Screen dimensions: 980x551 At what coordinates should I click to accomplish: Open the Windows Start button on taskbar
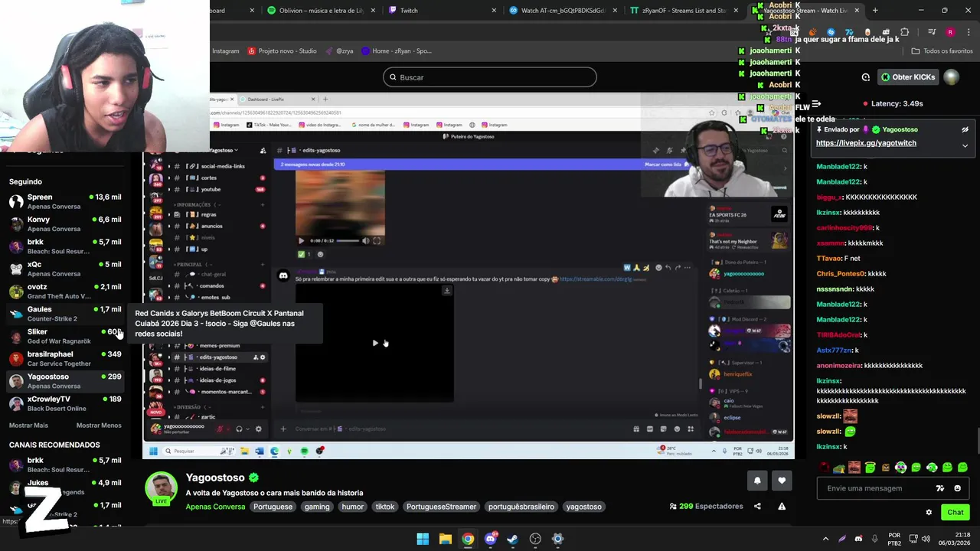click(423, 539)
